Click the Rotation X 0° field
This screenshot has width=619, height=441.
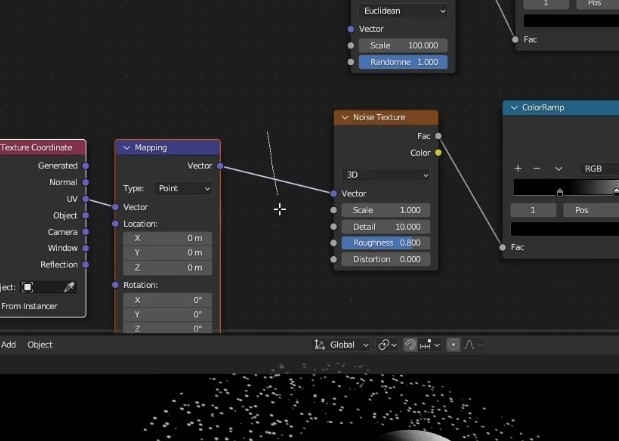[x=167, y=300]
